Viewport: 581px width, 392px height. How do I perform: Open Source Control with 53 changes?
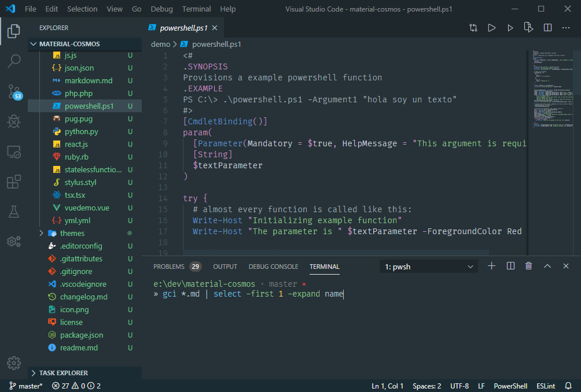(15, 91)
